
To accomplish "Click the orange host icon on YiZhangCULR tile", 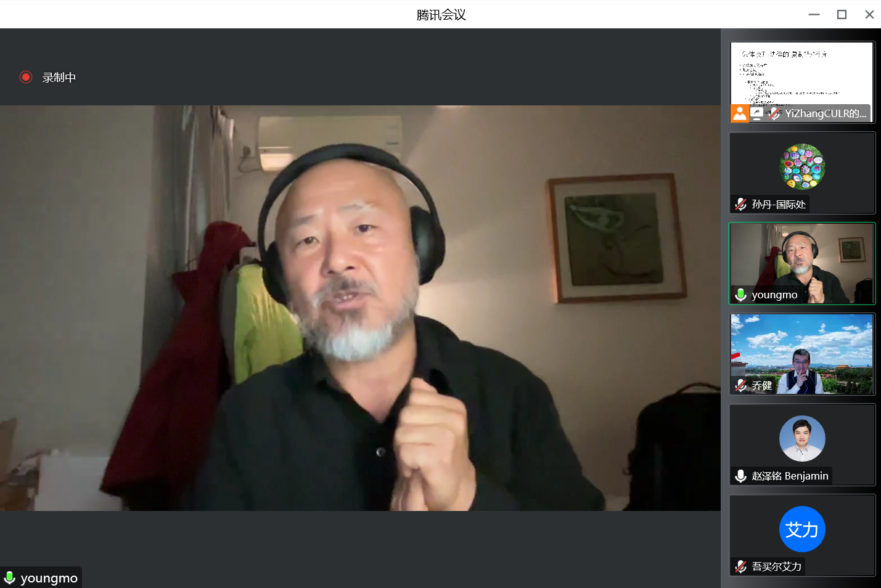I will click(x=740, y=113).
